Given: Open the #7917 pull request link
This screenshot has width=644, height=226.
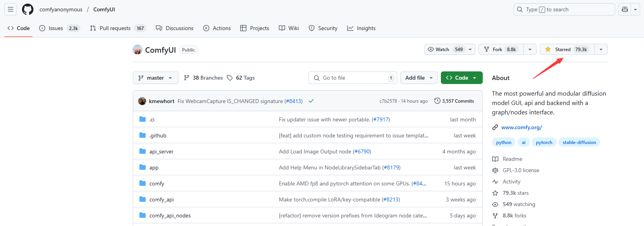Looking at the screenshot, I should [x=381, y=119].
